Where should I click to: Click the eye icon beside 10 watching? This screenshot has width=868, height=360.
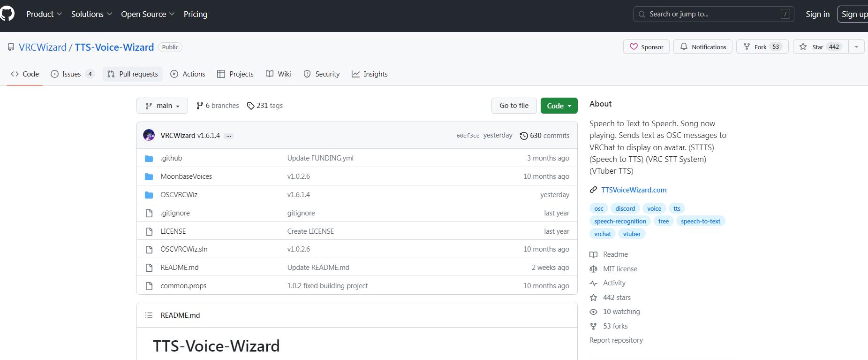point(594,312)
